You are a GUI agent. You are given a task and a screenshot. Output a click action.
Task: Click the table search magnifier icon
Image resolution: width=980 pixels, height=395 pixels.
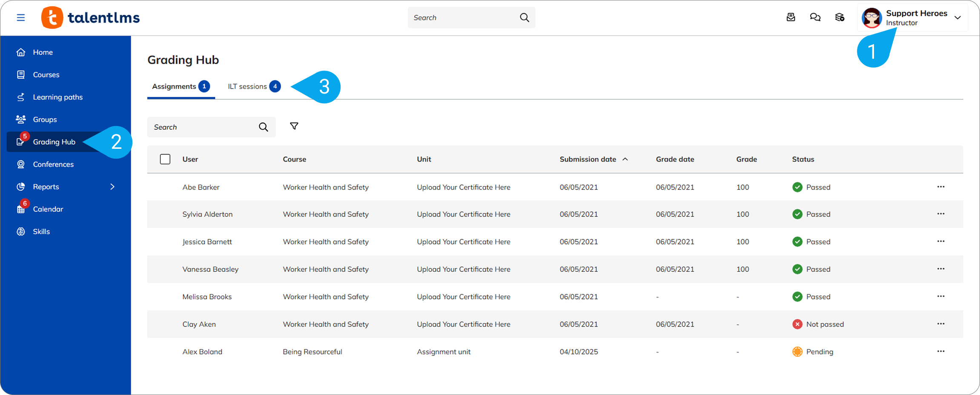264,127
